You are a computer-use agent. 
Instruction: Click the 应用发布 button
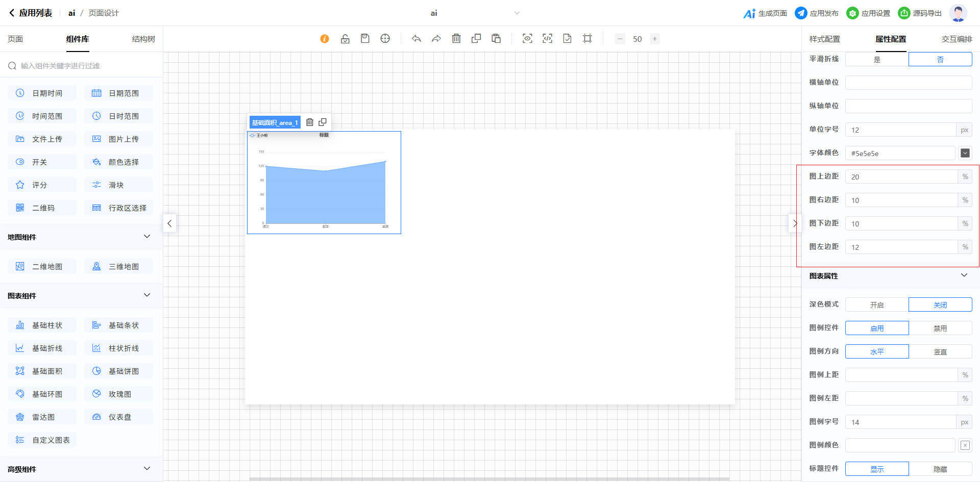[x=817, y=13]
